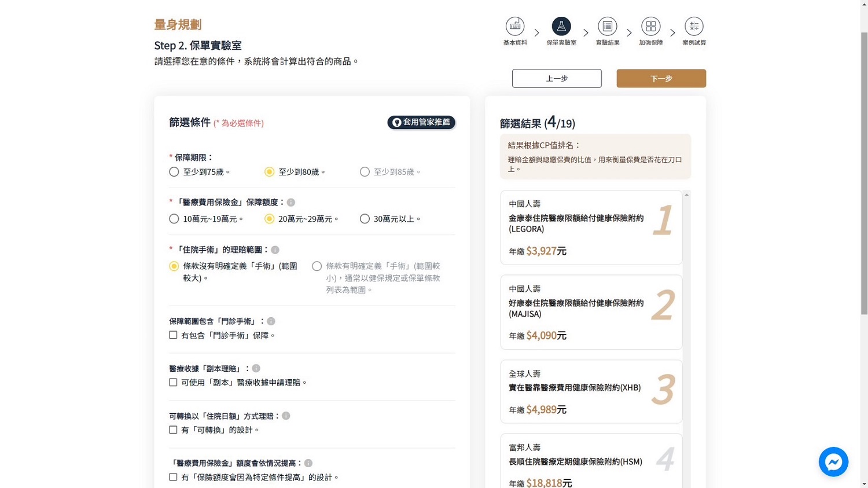Select the 全球人壽 XHB result card
The image size is (868, 488).
[x=591, y=391]
